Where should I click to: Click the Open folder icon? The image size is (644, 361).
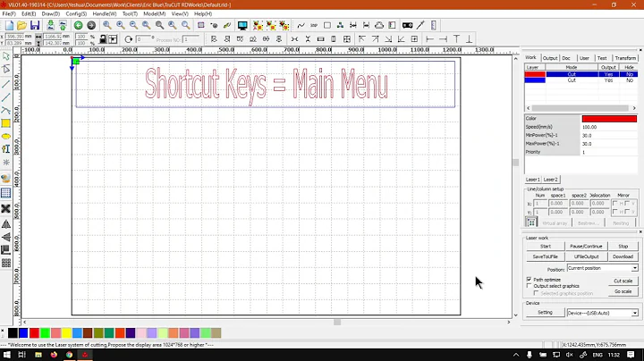21,25
